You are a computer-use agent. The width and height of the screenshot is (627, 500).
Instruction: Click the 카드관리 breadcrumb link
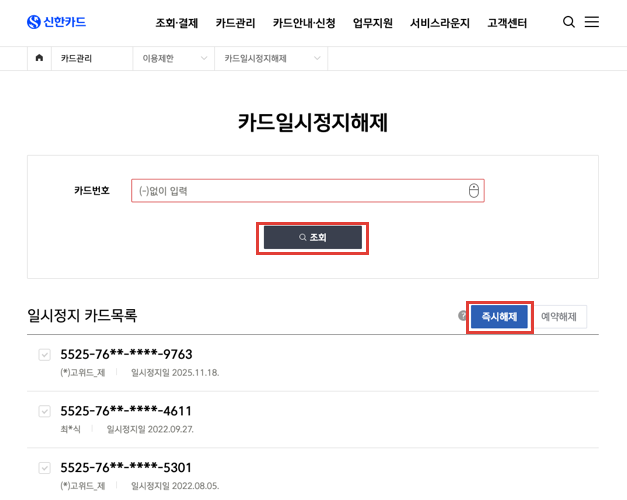(76, 58)
